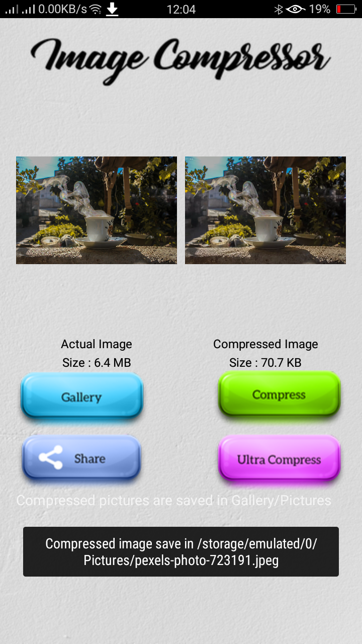The height and width of the screenshot is (644, 362).
Task: Tap the Bluetooth icon in status bar
Action: pyautogui.click(x=279, y=9)
